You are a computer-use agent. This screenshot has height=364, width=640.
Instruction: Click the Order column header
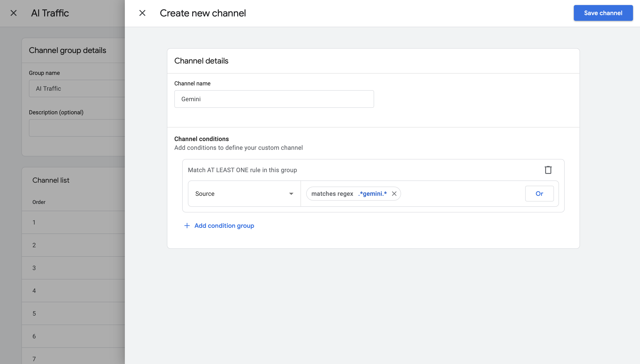point(39,202)
